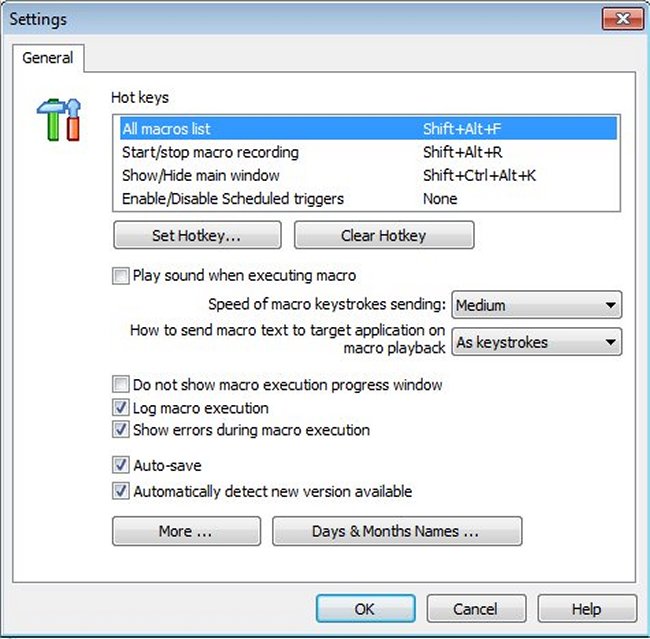Expand the As keystrokes send-method dropdown
This screenshot has width=650, height=639.
coord(537,342)
